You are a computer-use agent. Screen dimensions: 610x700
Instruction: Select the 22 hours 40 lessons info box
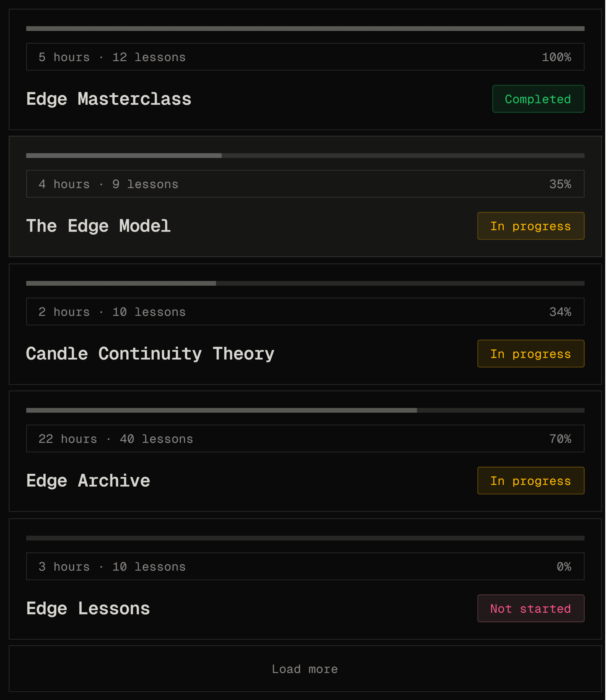(x=308, y=442)
